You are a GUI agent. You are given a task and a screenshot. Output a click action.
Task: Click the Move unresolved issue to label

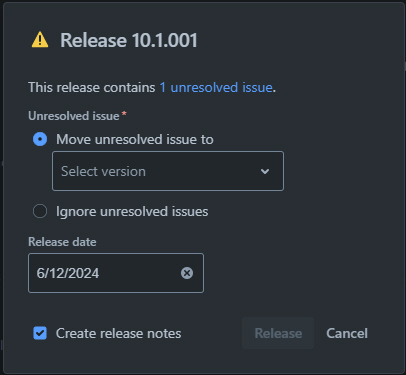[135, 139]
